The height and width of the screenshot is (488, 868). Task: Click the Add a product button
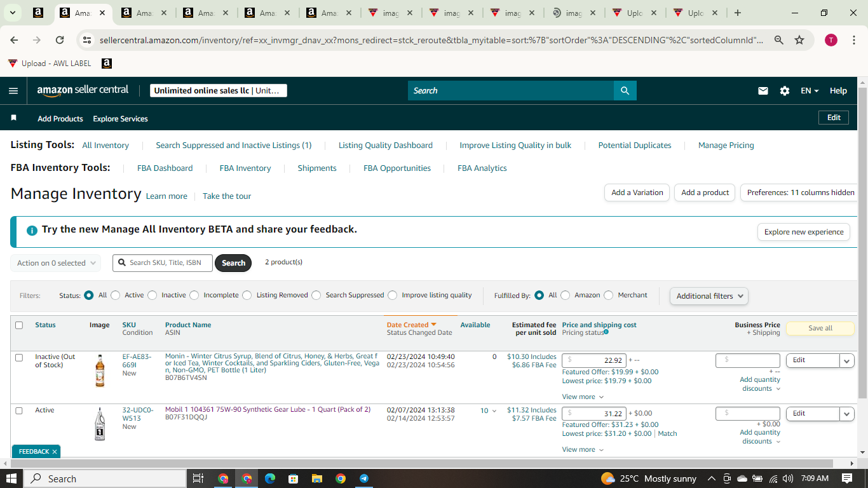(x=705, y=193)
